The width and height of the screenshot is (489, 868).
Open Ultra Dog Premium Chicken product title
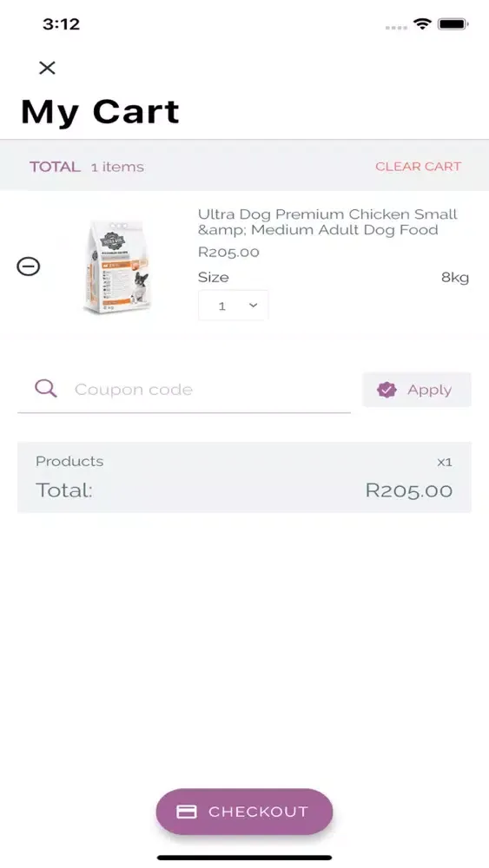click(327, 222)
